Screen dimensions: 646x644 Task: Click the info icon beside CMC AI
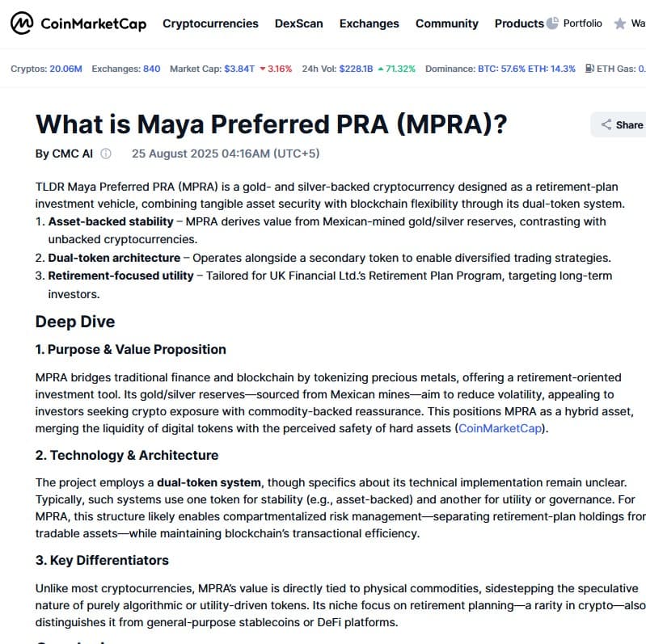(x=106, y=154)
